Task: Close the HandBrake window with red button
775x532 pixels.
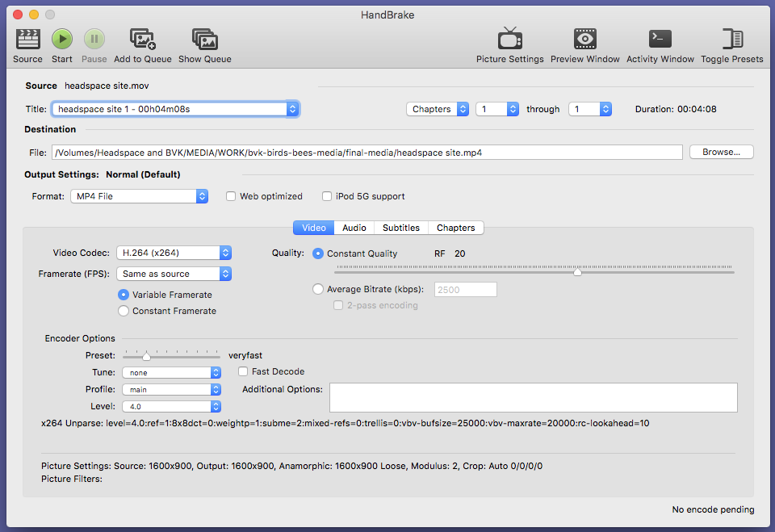Action: point(18,15)
